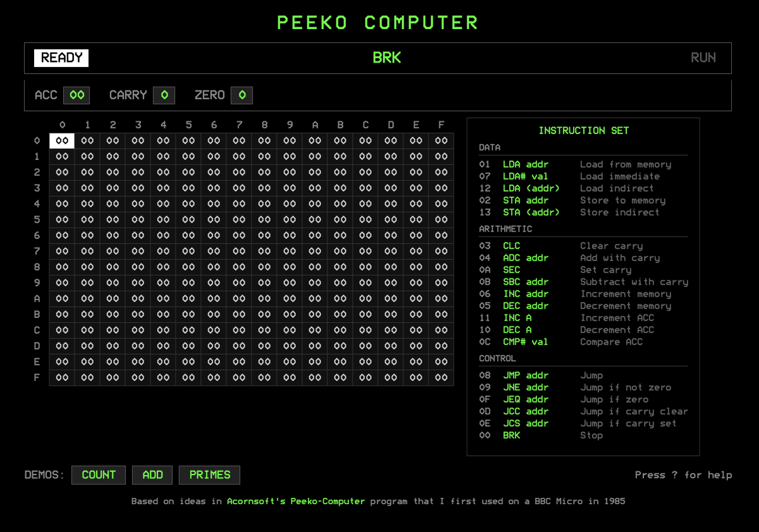Click 'SBC addr' instruction entry

526,282
